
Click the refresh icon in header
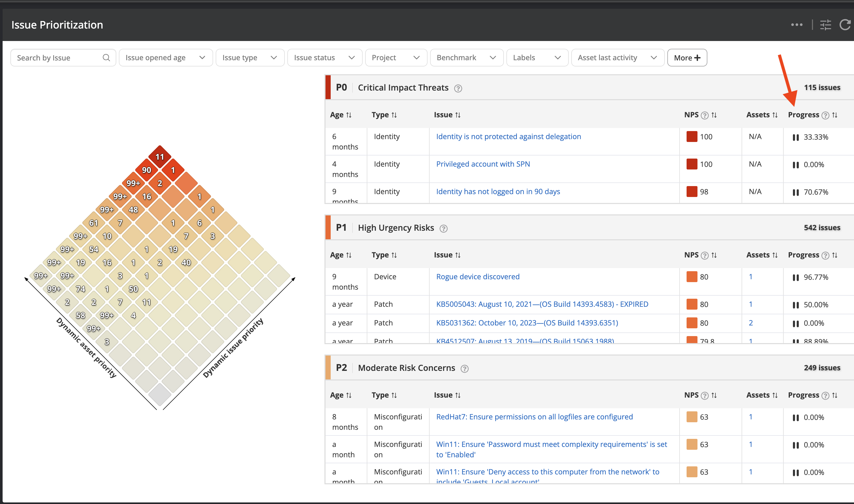pyautogui.click(x=845, y=25)
